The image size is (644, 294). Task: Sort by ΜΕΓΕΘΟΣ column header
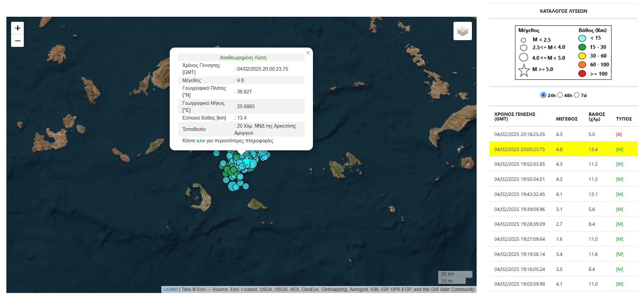[567, 119]
